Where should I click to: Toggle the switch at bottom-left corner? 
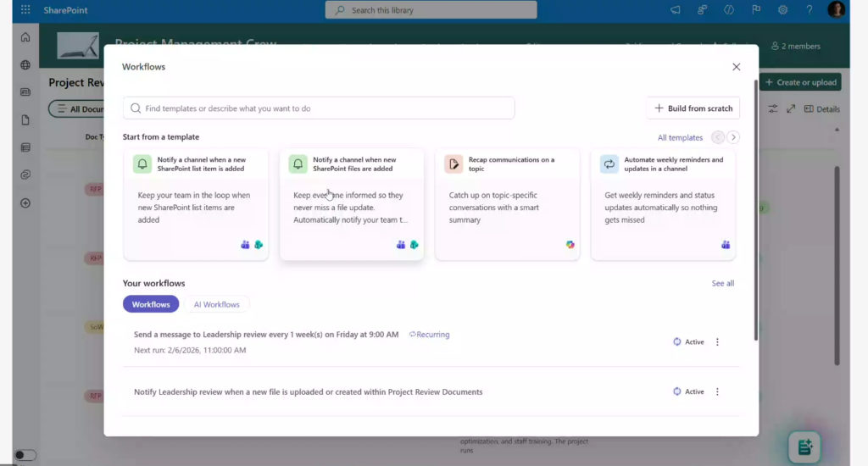coord(25,455)
